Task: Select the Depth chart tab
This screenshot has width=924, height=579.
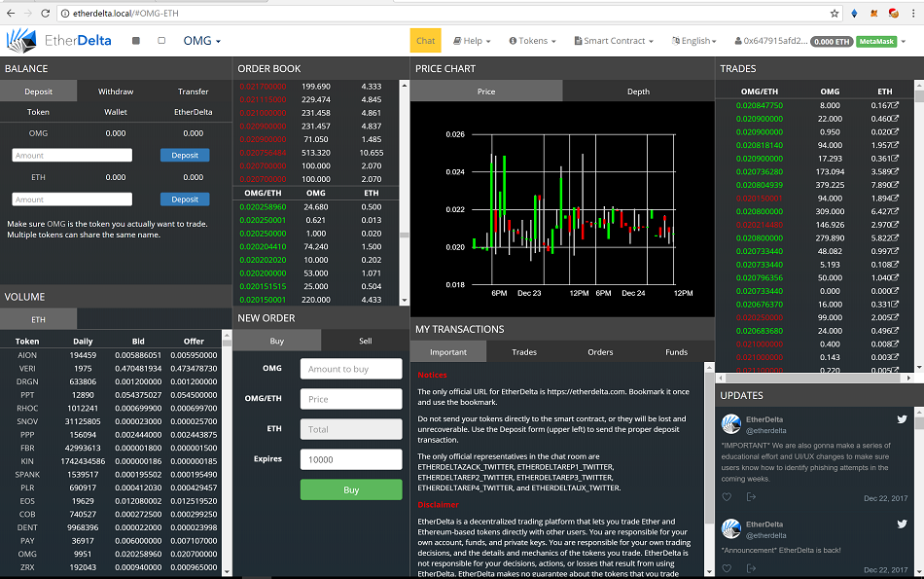Action: [638, 91]
